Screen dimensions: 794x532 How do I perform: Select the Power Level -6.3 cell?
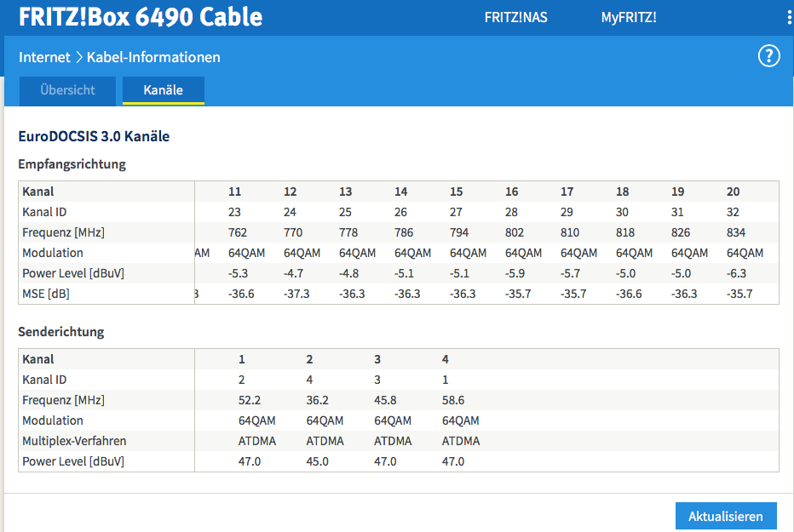[735, 273]
